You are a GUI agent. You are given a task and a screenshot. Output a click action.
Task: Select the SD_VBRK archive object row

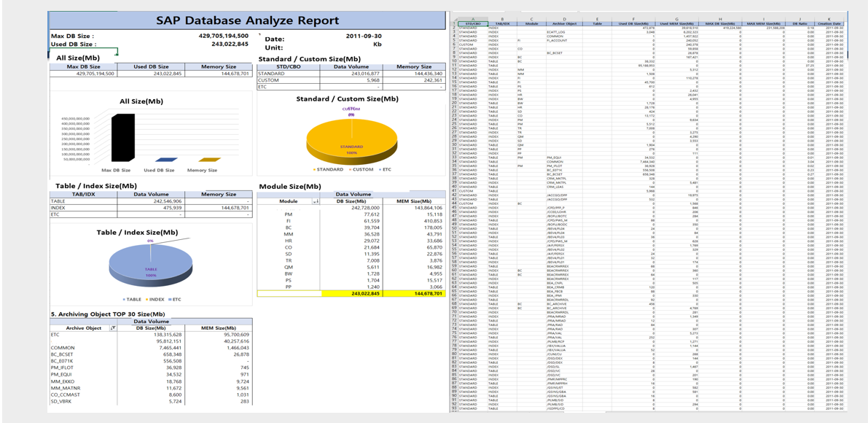(x=151, y=401)
